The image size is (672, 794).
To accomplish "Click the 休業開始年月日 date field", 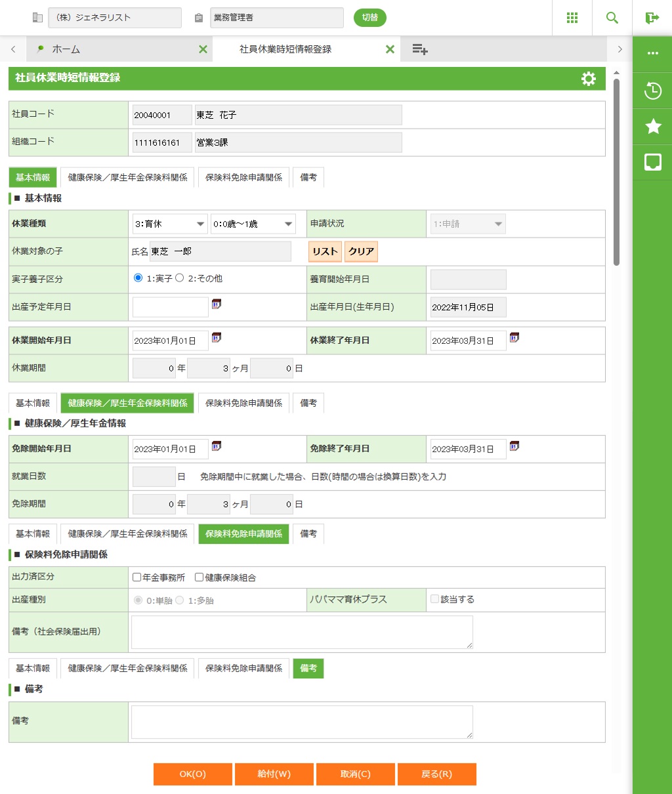I will pos(171,341).
